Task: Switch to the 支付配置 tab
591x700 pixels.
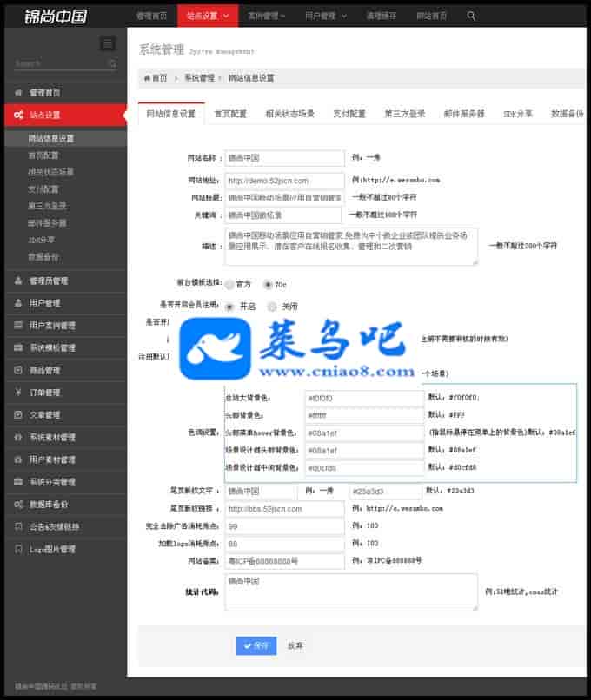Action: click(349, 114)
